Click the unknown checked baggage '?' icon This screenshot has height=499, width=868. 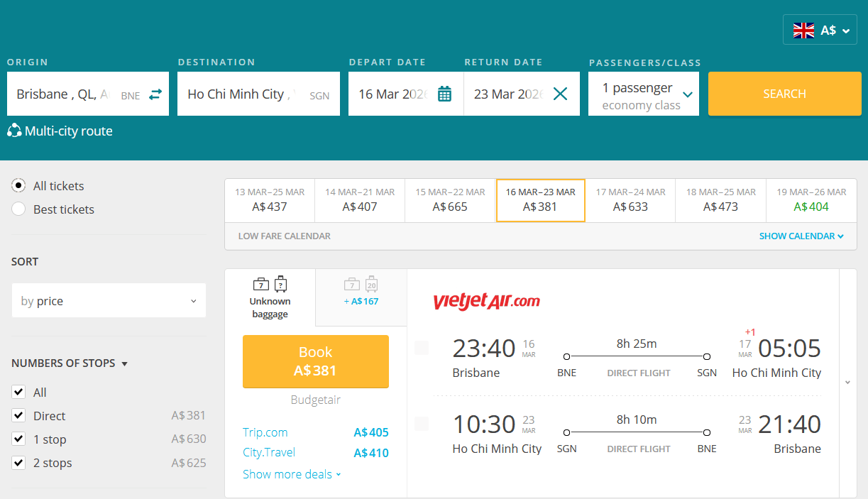[x=280, y=283]
